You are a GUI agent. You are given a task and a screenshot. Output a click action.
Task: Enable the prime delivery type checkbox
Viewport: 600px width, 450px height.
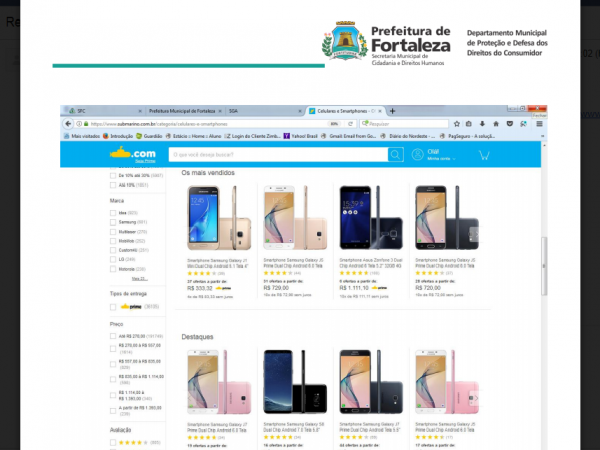[113, 307]
